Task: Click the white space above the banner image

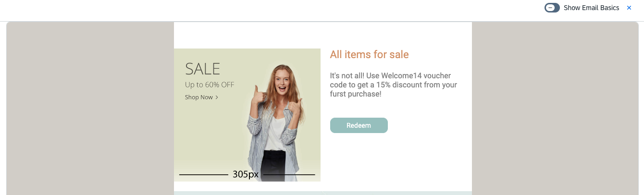Action: (322, 35)
